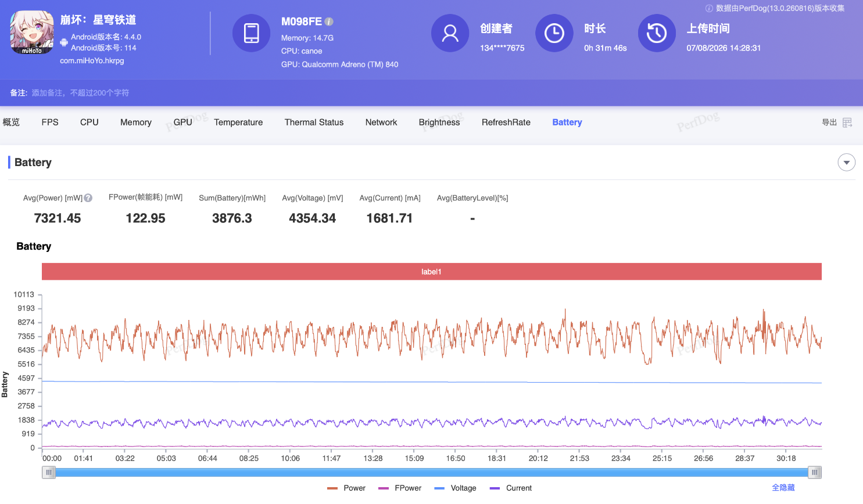
Task: Collapse the Battery section with the arrow button
Action: 847,163
